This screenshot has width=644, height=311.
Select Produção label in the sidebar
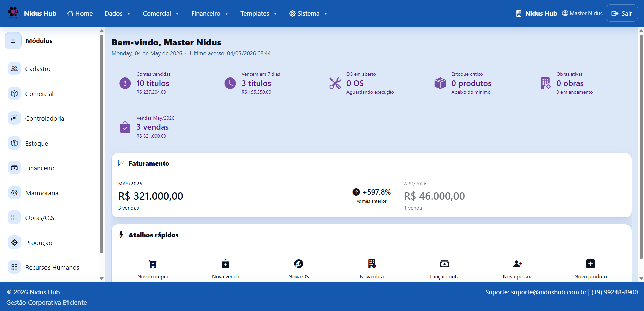pos(39,243)
